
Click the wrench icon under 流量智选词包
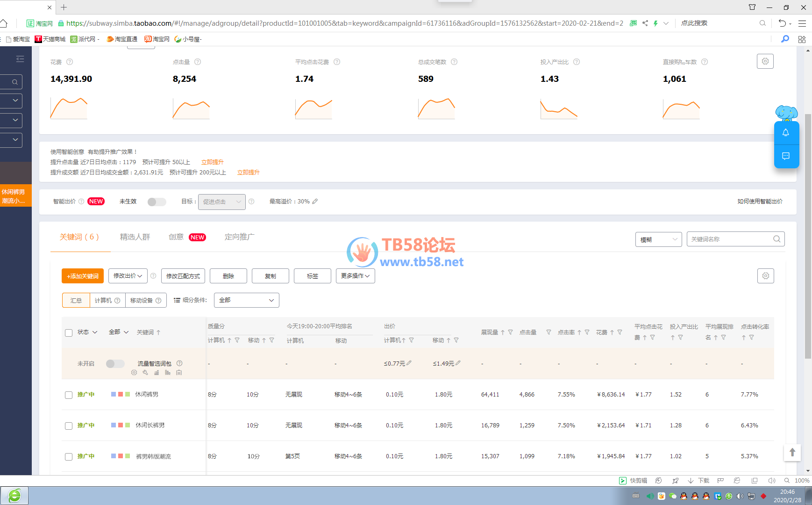click(145, 373)
